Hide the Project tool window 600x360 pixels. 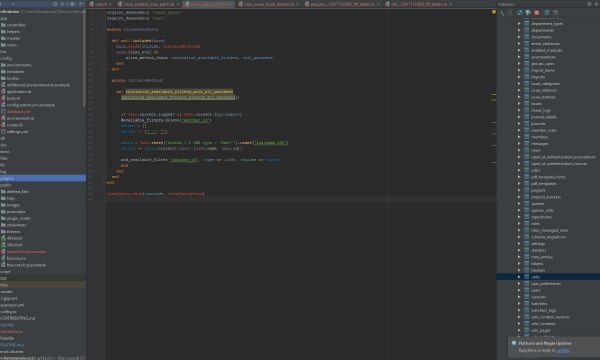[80, 4]
